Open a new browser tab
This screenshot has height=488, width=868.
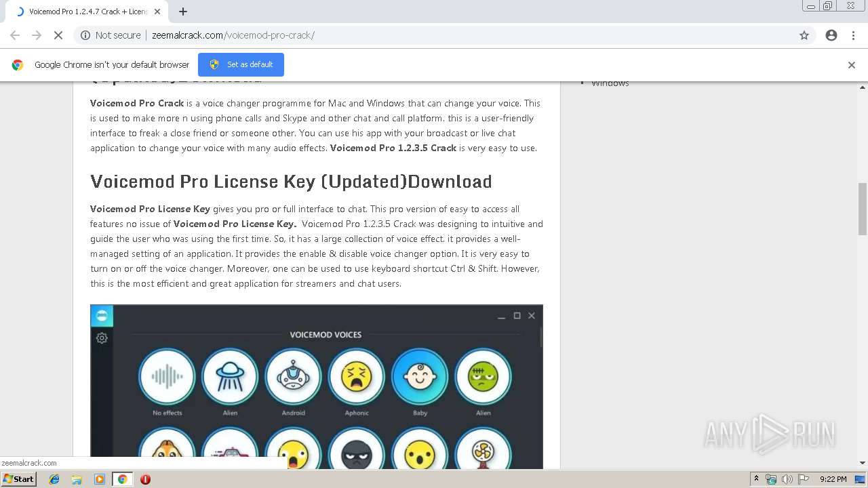coord(183,12)
